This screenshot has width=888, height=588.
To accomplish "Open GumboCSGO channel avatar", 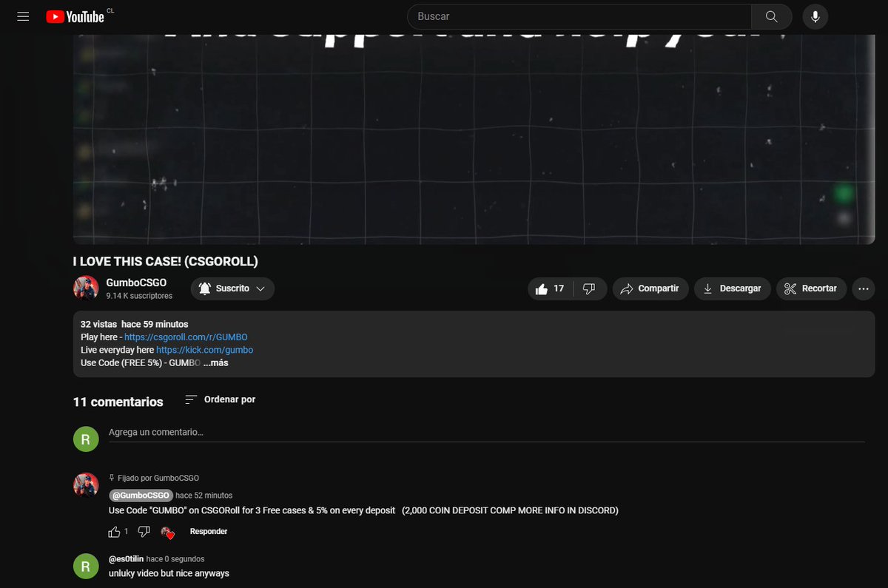I will (x=86, y=288).
